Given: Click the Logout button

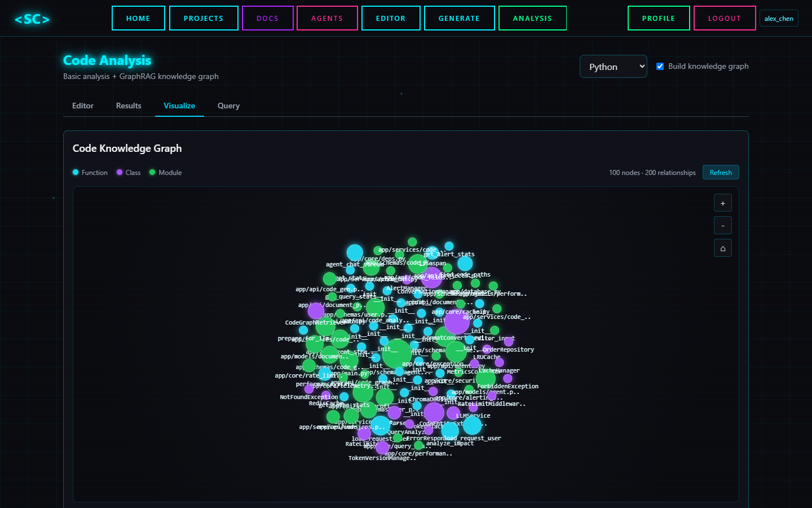Looking at the screenshot, I should pyautogui.click(x=725, y=18).
